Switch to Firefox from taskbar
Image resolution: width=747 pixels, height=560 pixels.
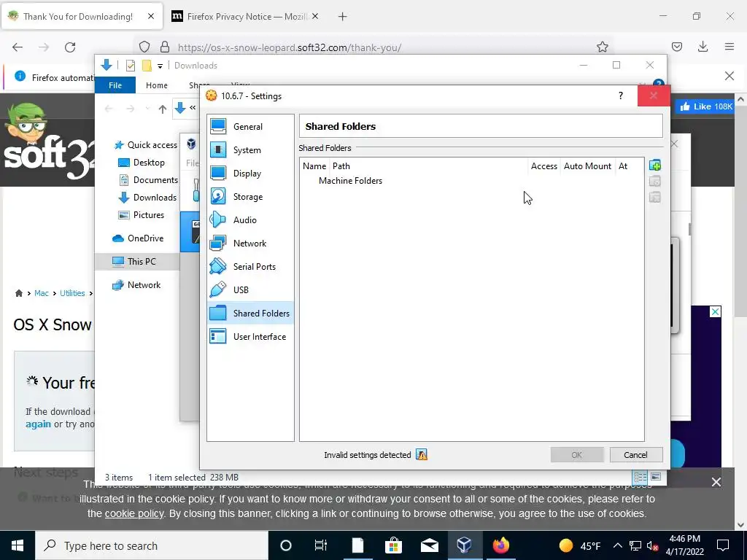point(500,545)
